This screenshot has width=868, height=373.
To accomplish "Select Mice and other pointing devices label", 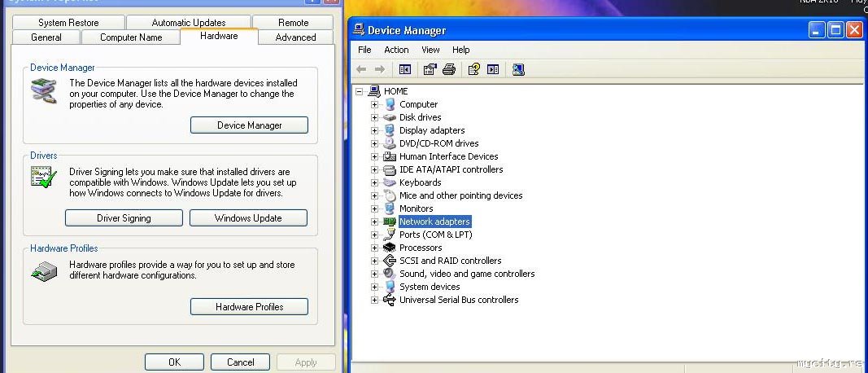I will pyautogui.click(x=460, y=195).
